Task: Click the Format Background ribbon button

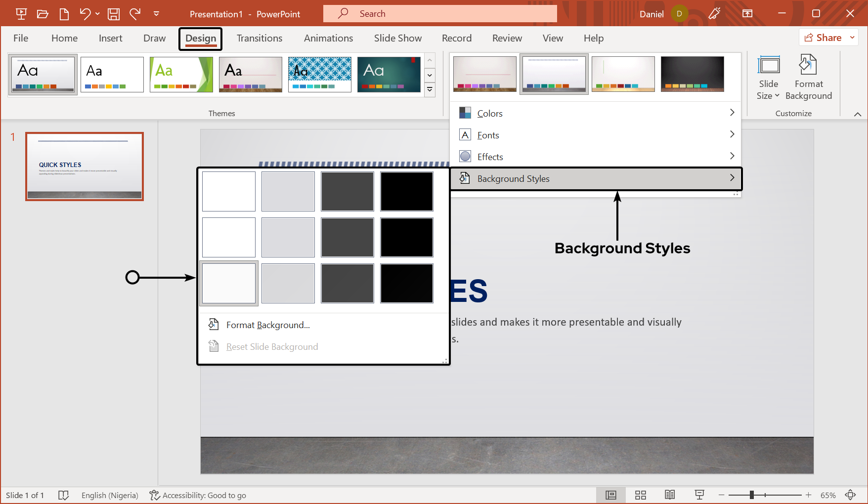Action: 808,78
